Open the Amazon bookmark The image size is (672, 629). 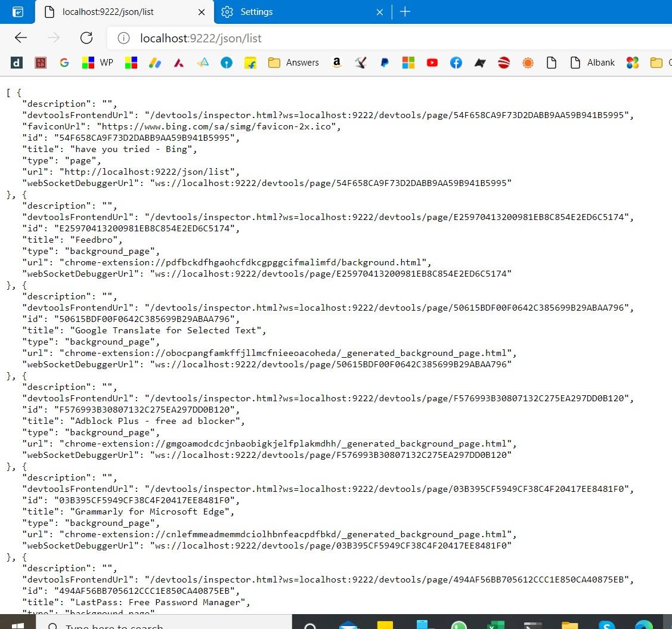pos(337,63)
